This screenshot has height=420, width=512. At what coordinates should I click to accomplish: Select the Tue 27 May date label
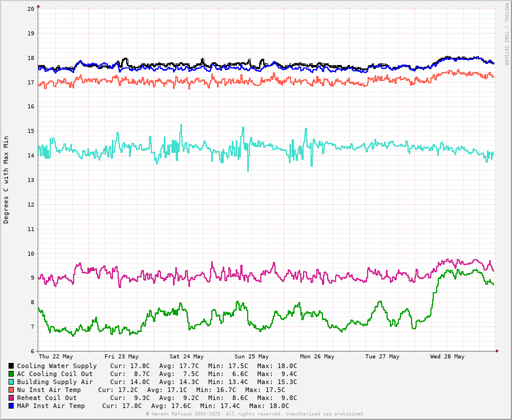pos(382,357)
